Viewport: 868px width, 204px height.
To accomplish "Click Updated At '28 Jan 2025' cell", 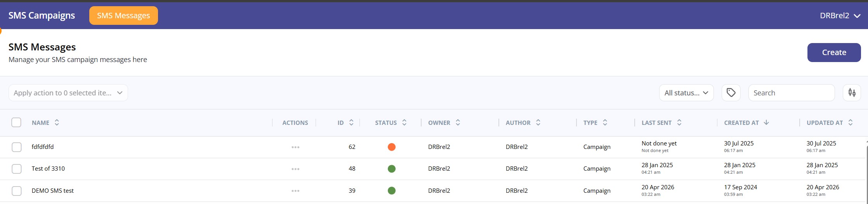I will pos(822,168).
